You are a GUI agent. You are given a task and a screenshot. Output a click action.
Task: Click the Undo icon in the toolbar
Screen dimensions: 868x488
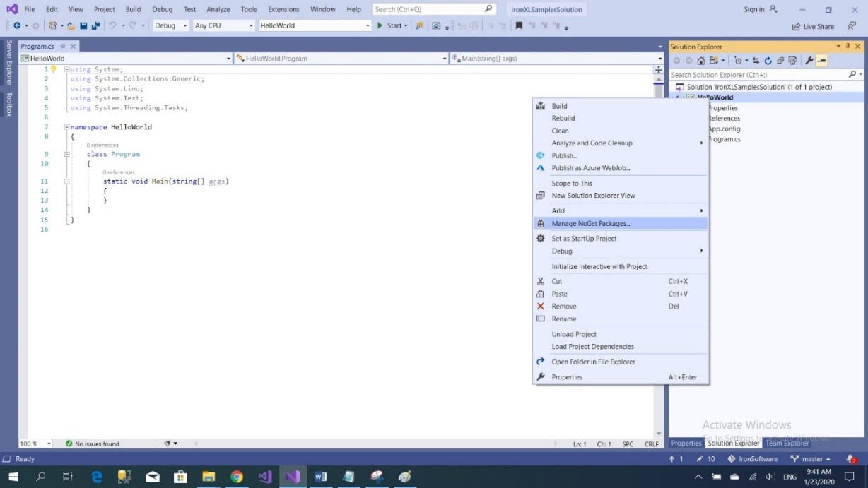click(x=112, y=25)
